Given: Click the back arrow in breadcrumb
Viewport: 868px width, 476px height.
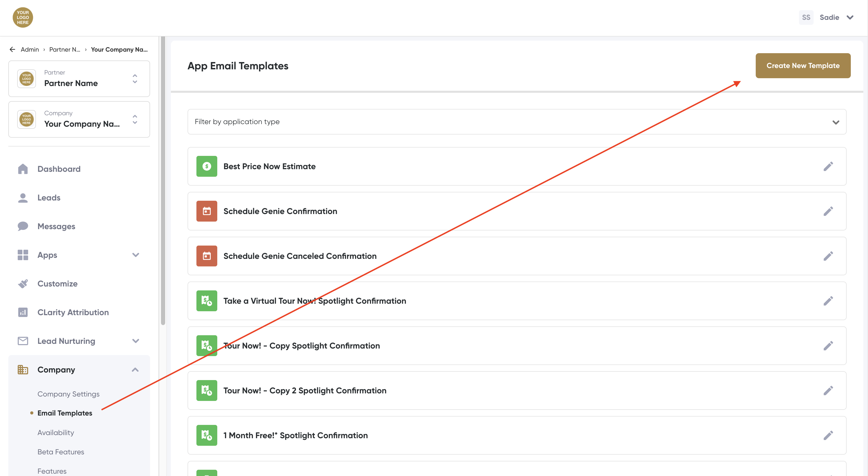Looking at the screenshot, I should pyautogui.click(x=13, y=50).
